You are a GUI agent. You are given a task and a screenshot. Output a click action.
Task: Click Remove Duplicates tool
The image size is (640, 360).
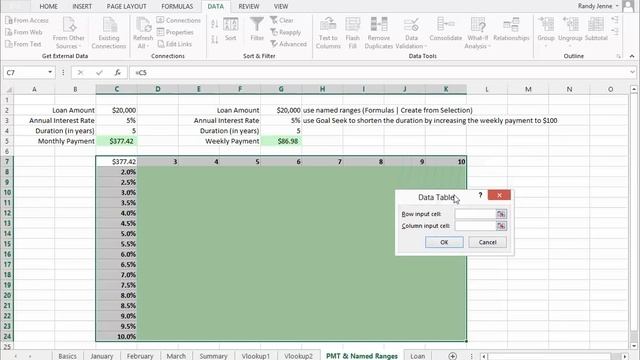point(378,33)
